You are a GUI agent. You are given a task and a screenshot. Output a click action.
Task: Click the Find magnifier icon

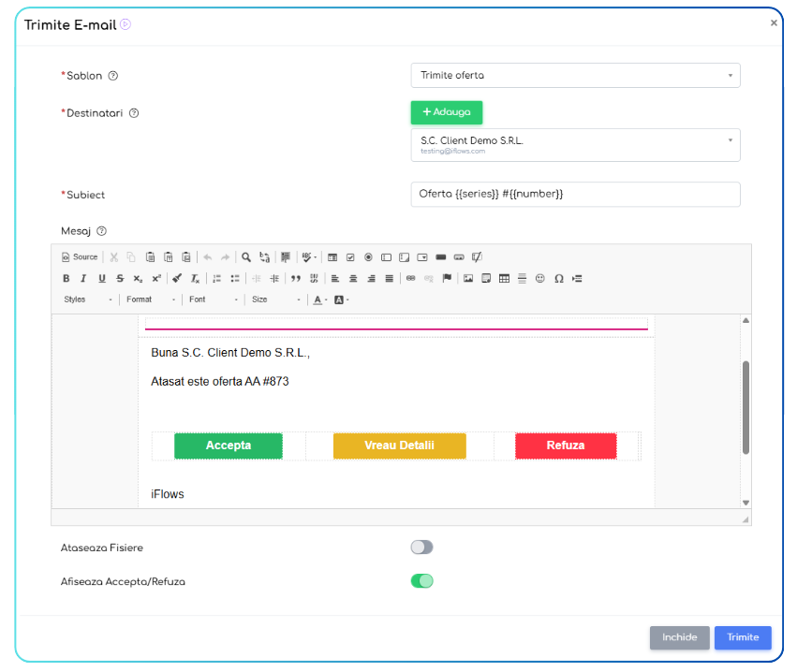246,257
